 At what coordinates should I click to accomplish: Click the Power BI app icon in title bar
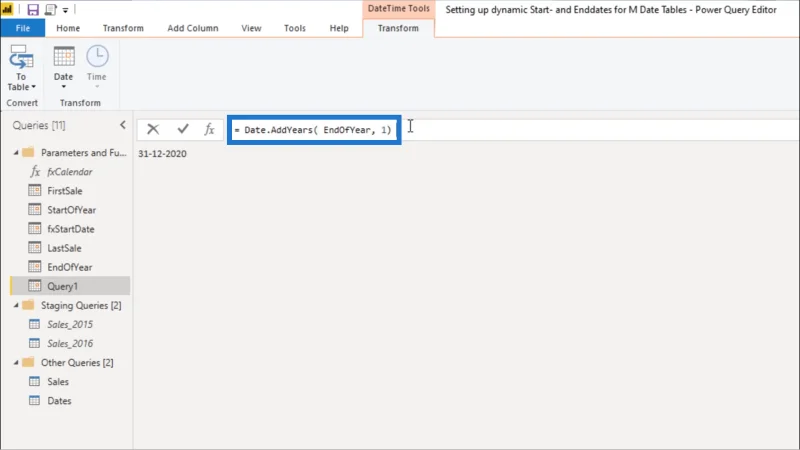pyautogui.click(x=7, y=9)
